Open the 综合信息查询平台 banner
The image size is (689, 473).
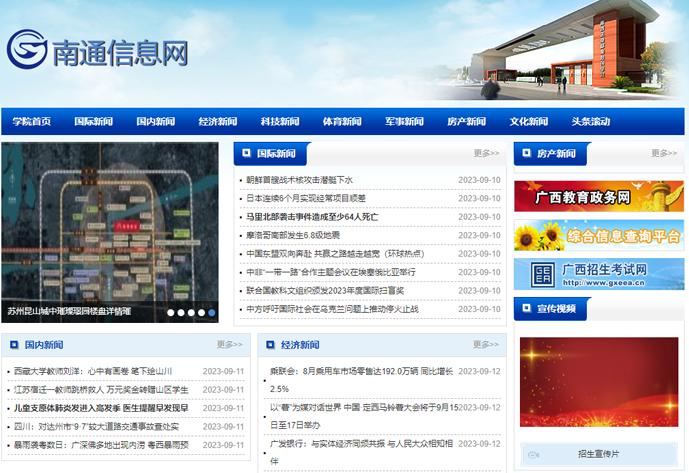pos(598,235)
